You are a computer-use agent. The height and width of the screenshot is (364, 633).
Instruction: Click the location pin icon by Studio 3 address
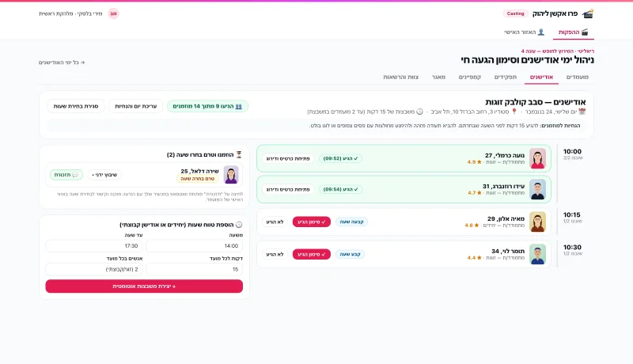[x=514, y=112]
